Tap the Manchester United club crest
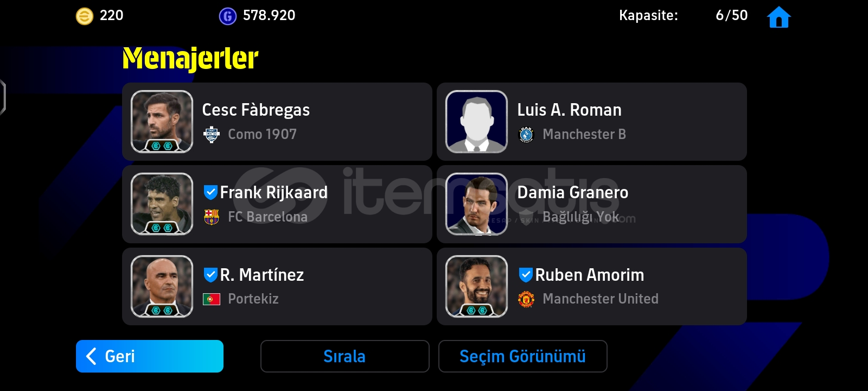Image resolution: width=868 pixels, height=391 pixels. click(526, 299)
